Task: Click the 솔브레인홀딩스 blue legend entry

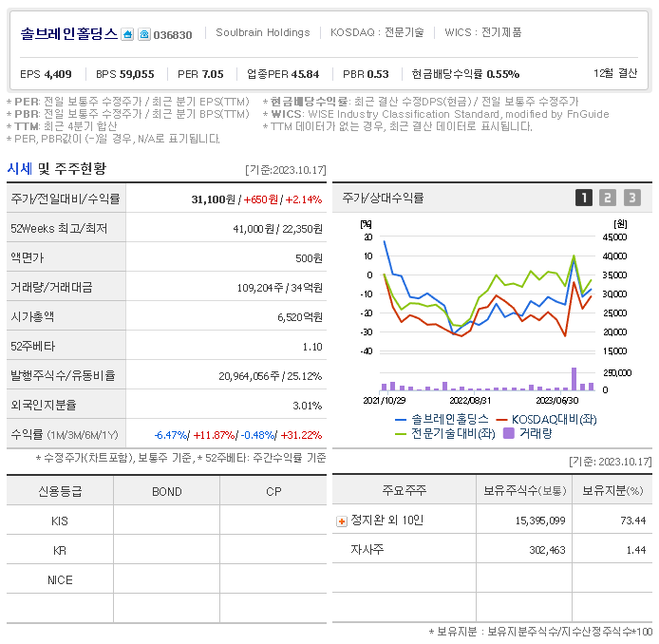Action: 442,419
